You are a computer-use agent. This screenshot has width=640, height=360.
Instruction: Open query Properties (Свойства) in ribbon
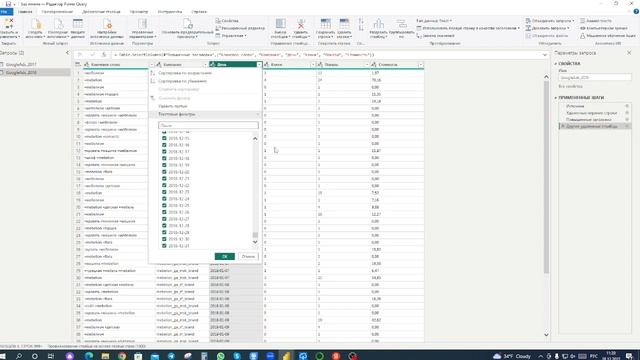click(x=227, y=20)
